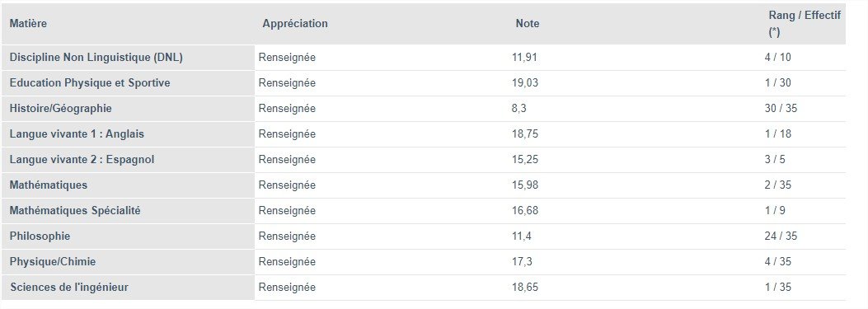Image resolution: width=868 pixels, height=309 pixels.
Task: Select the Physique/Chimie subject cell
Action: tap(128, 261)
